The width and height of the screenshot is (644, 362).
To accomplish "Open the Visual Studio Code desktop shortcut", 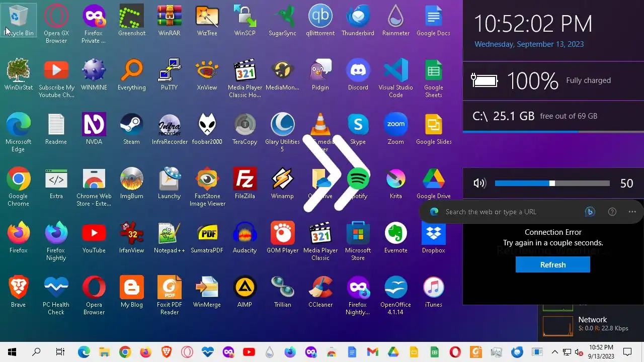I will click(396, 78).
